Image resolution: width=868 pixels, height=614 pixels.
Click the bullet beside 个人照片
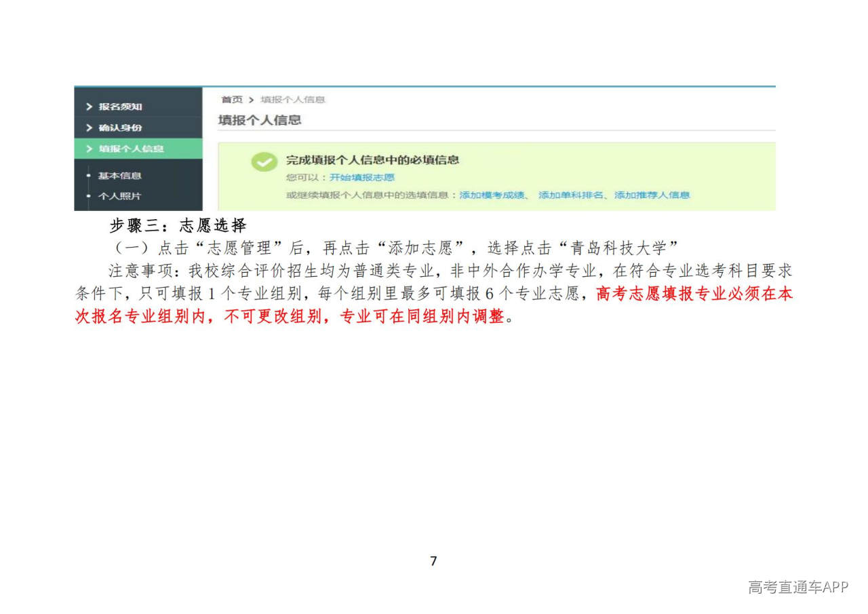[x=88, y=196]
